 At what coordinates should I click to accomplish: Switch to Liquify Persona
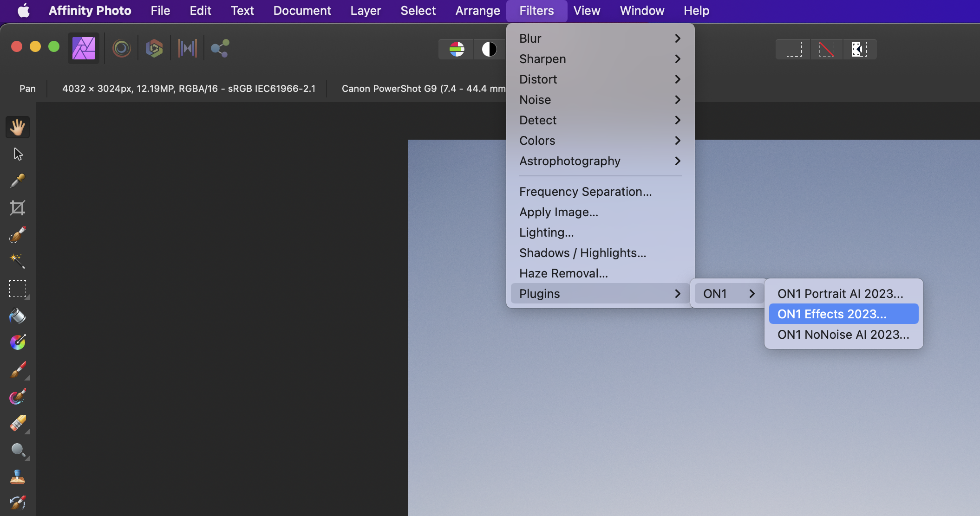point(122,48)
